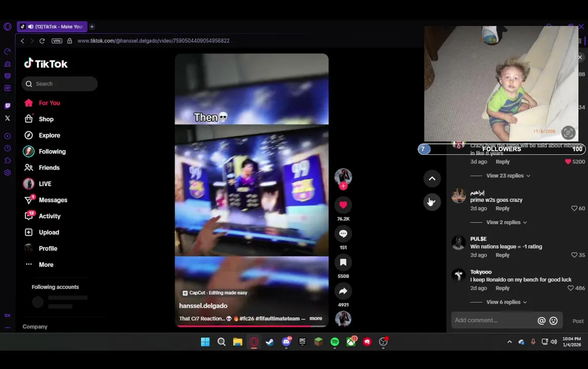The height and width of the screenshot is (369, 588).
Task: Open X (Twitter) panel in Opera sidebar
Action: [8, 118]
